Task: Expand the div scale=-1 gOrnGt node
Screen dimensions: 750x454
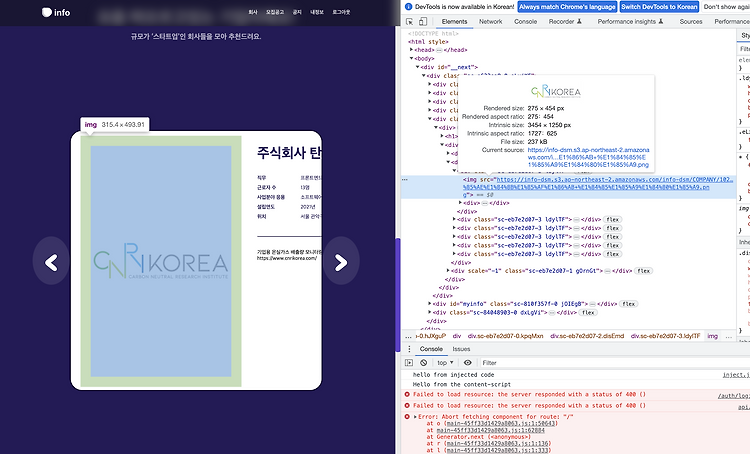Action: [x=448, y=271]
